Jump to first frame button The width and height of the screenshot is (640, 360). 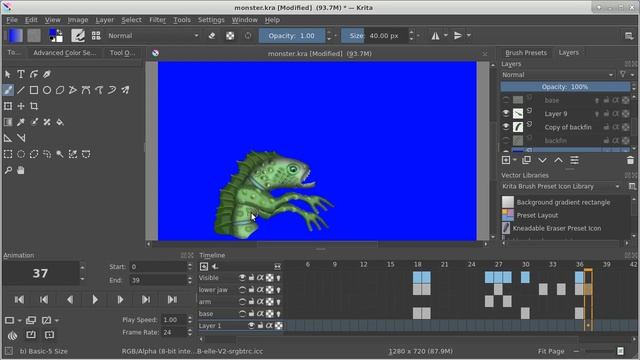click(x=19, y=300)
